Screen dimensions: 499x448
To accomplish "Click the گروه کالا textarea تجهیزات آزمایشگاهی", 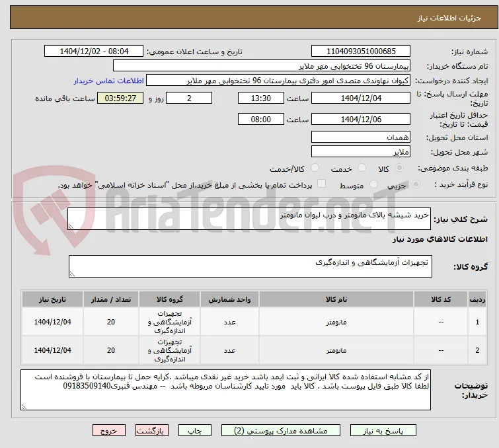I will pos(250,266).
